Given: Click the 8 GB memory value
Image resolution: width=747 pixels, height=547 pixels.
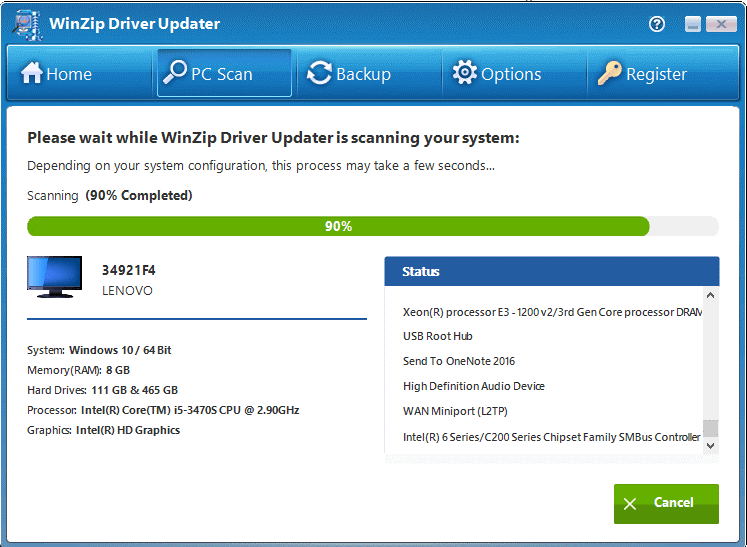Looking at the screenshot, I should tap(118, 370).
